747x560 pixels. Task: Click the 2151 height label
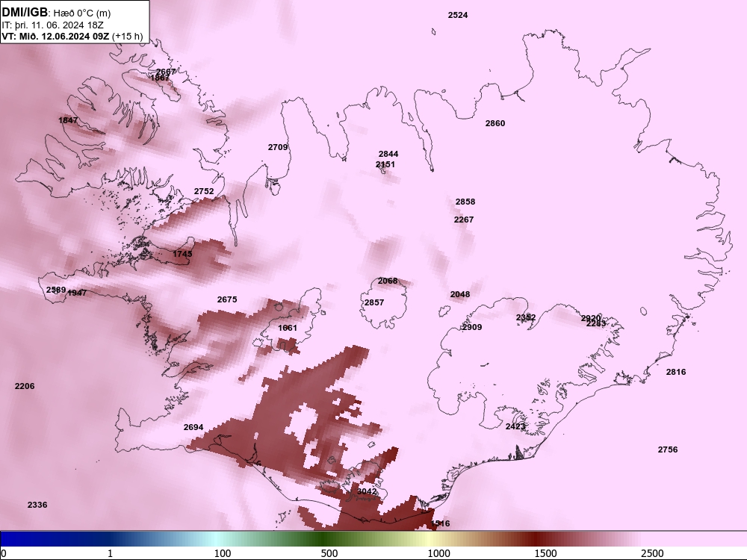(x=385, y=164)
